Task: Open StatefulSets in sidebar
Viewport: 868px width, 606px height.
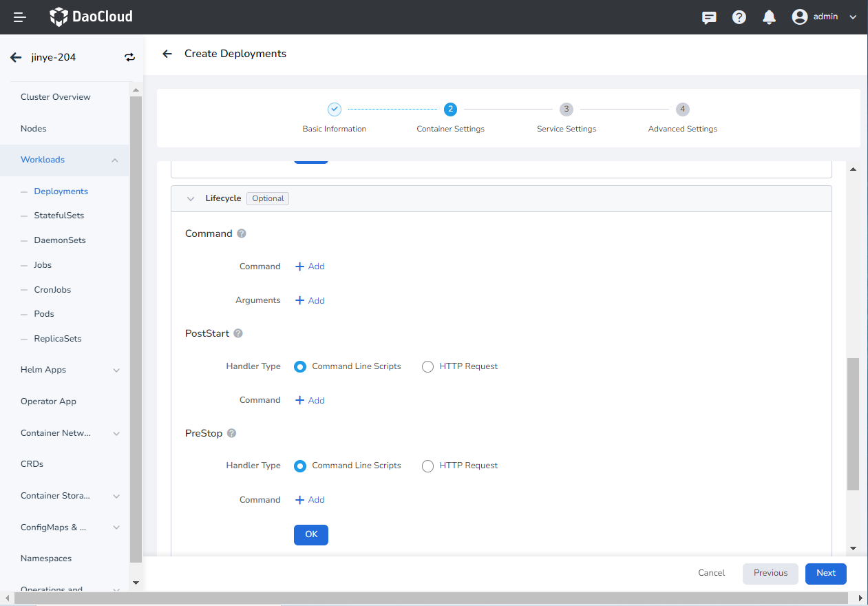Action: (59, 216)
